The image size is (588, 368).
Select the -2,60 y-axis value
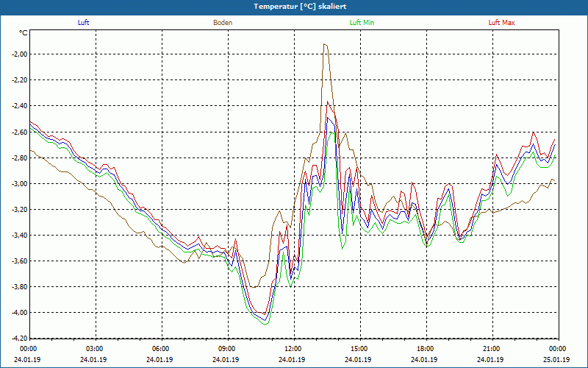(x=20, y=132)
